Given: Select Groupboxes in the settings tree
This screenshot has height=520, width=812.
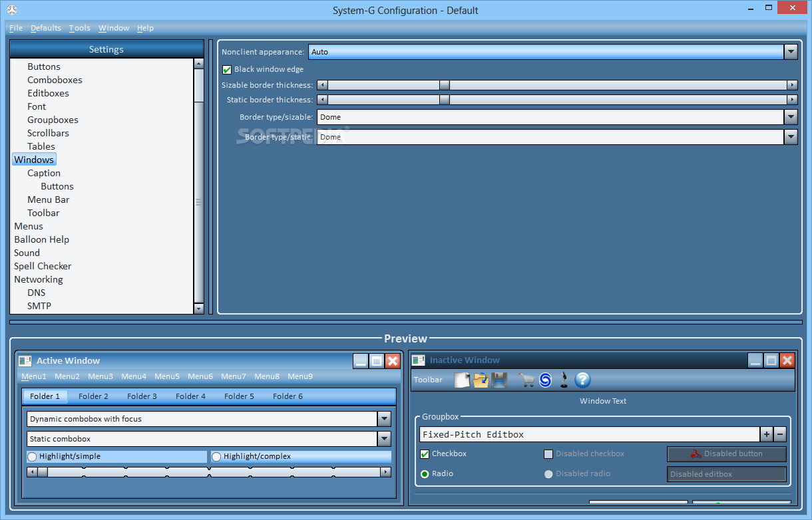Looking at the screenshot, I should (x=53, y=120).
